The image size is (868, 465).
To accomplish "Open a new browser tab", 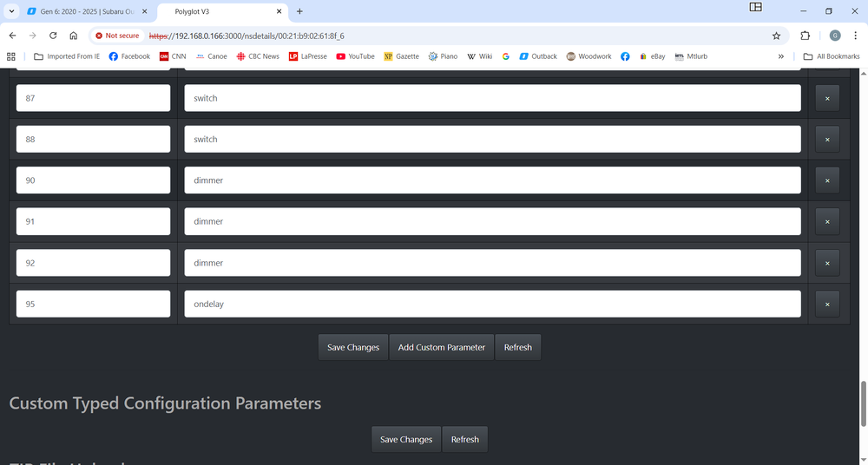I will click(x=299, y=11).
